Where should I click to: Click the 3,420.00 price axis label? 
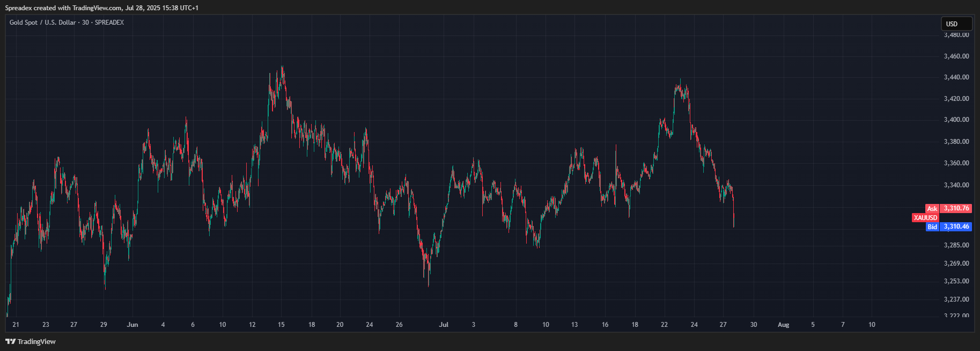click(956, 99)
